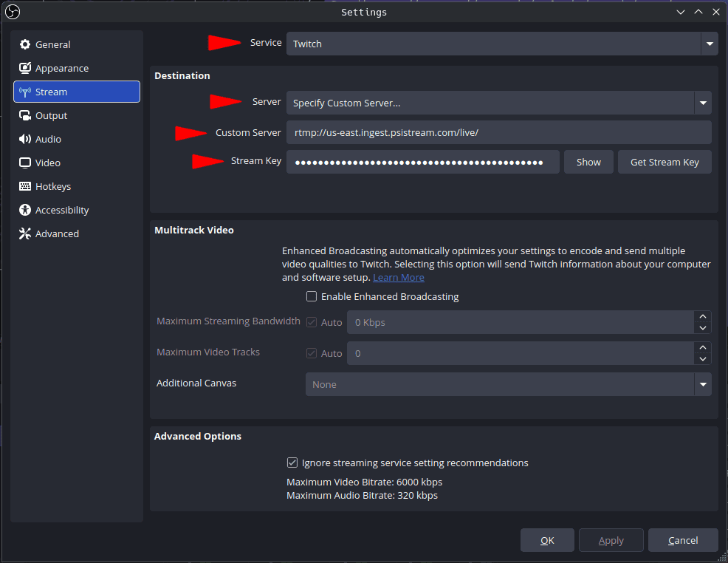
Task: Open Hotkeys settings page
Action: [x=77, y=186]
